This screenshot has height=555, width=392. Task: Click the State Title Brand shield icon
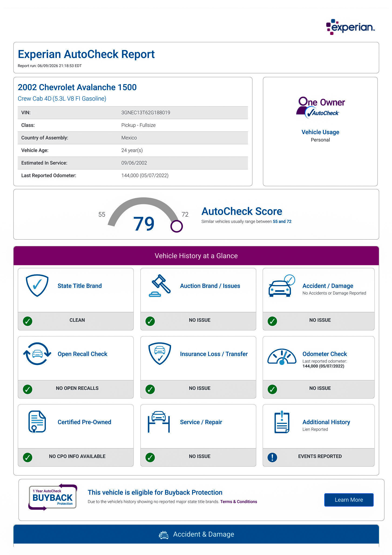37,286
